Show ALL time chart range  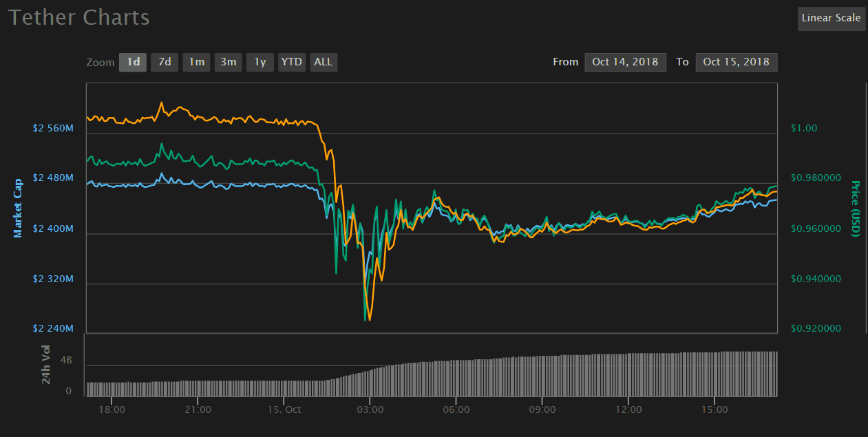(324, 62)
